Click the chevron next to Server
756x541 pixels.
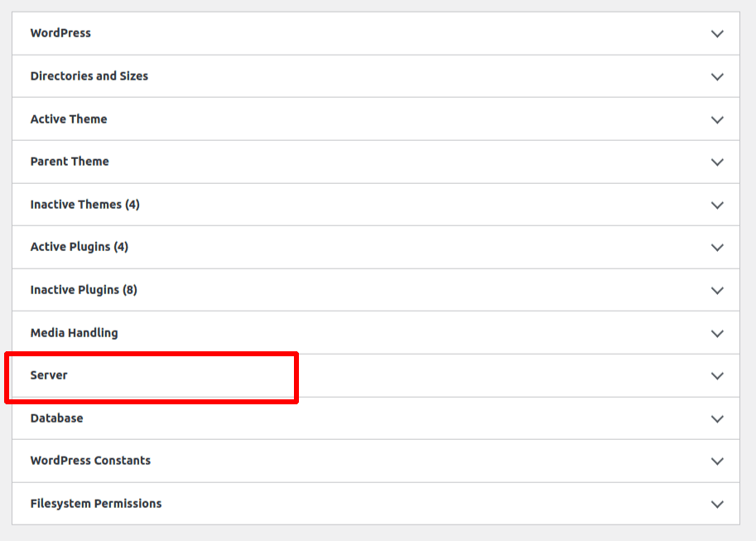coord(717,375)
